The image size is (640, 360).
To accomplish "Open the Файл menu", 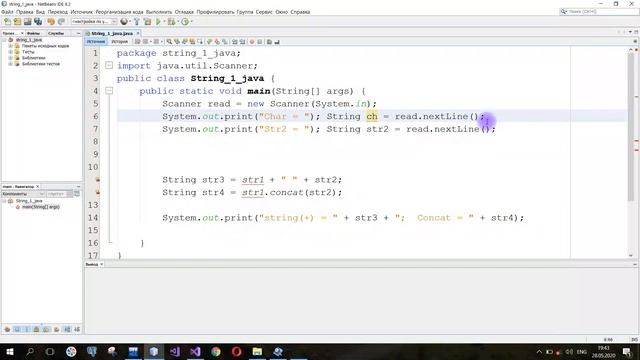I will click(7, 12).
